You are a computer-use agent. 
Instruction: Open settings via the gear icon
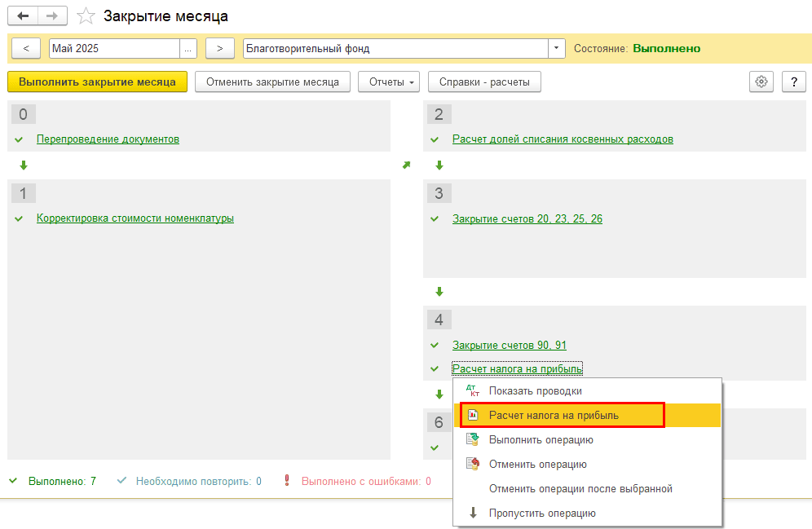761,82
